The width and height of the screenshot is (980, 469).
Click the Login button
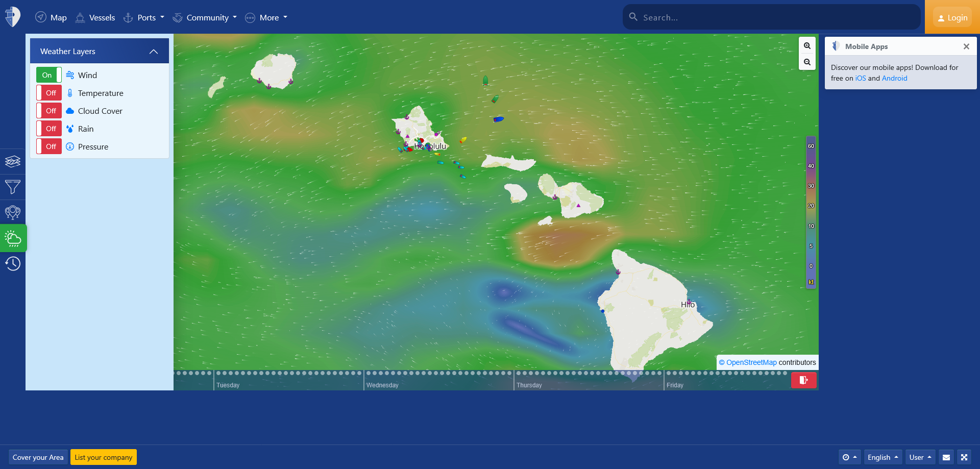tap(953, 18)
